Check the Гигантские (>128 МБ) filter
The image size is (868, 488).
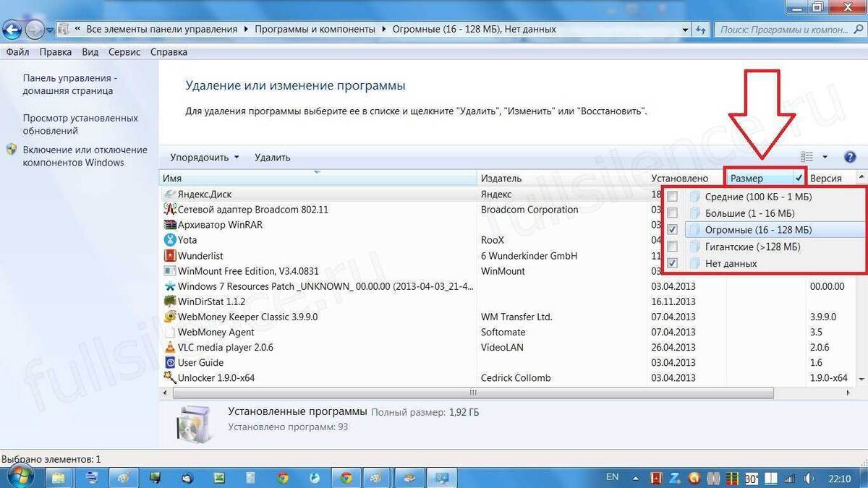pos(673,247)
